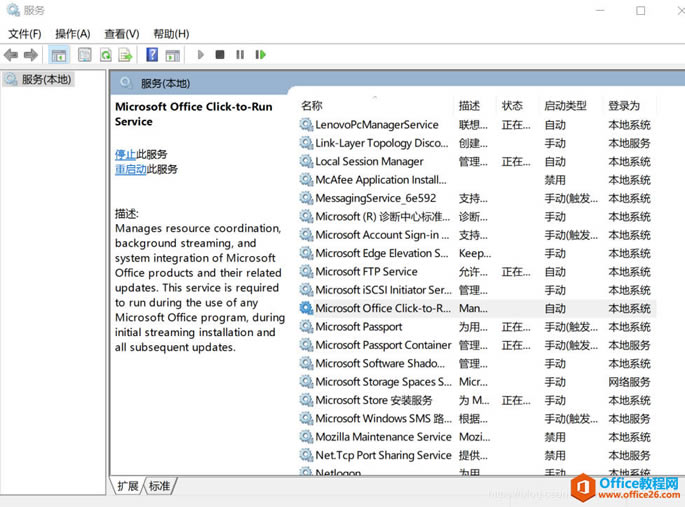Select the MessagingService_6e592 gear icon
The height and width of the screenshot is (507, 685).
(306, 198)
